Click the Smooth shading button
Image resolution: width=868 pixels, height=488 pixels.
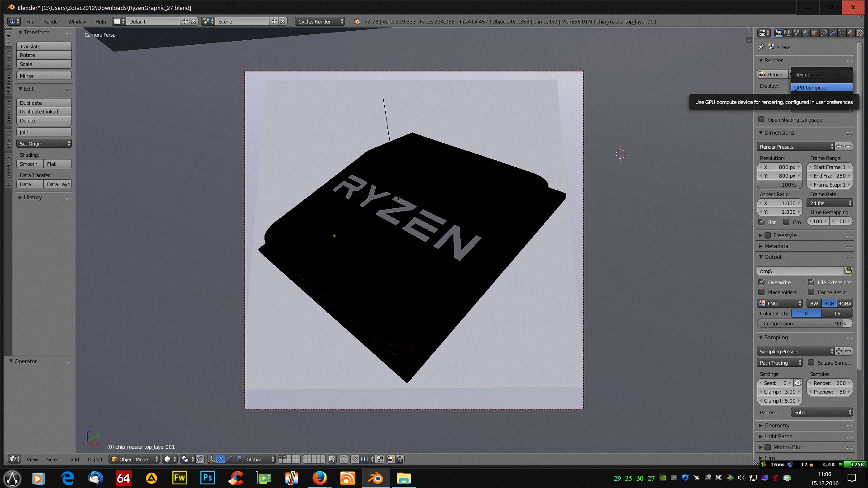tap(29, 164)
